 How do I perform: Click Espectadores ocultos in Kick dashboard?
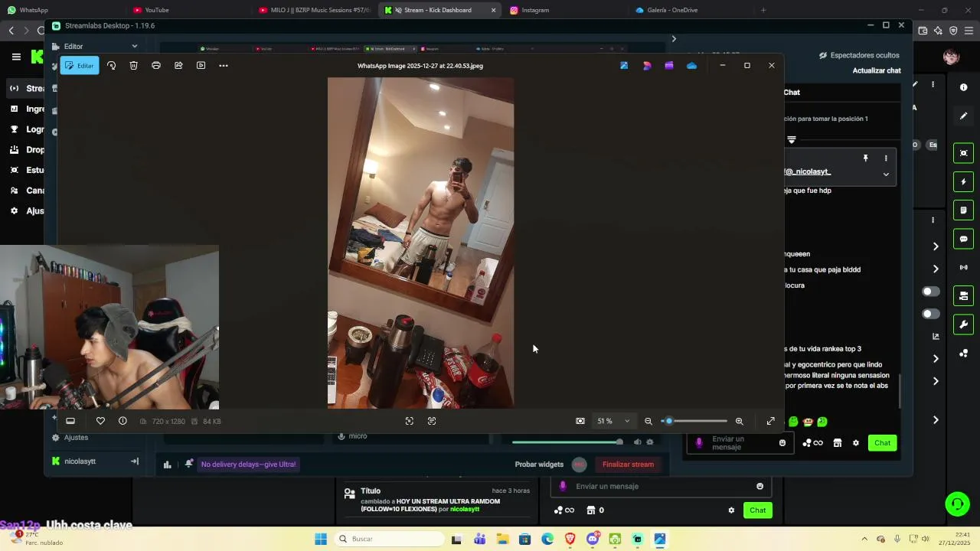coord(859,55)
